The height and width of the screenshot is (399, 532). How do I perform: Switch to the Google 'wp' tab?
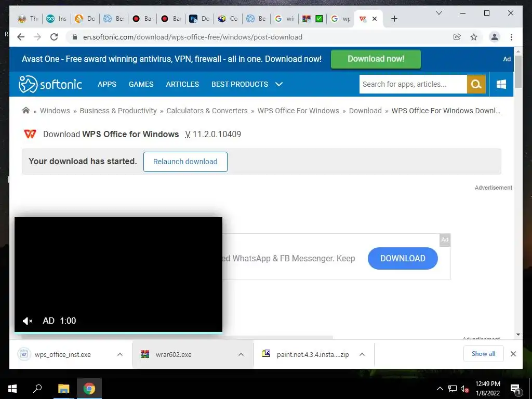341,19
